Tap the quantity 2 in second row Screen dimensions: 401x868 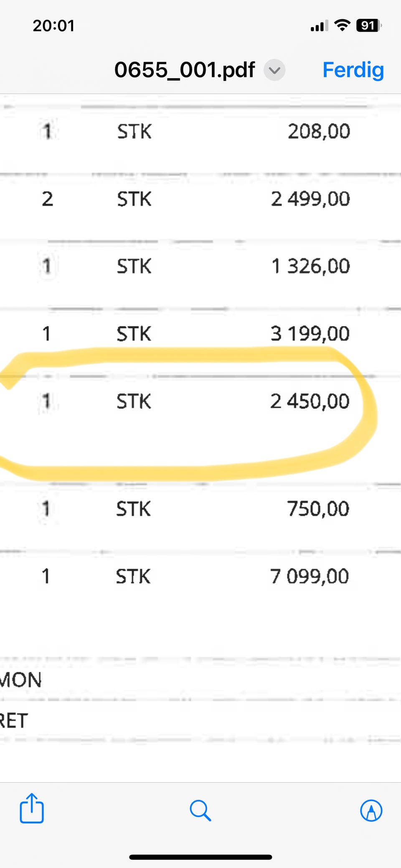pyautogui.click(x=47, y=199)
